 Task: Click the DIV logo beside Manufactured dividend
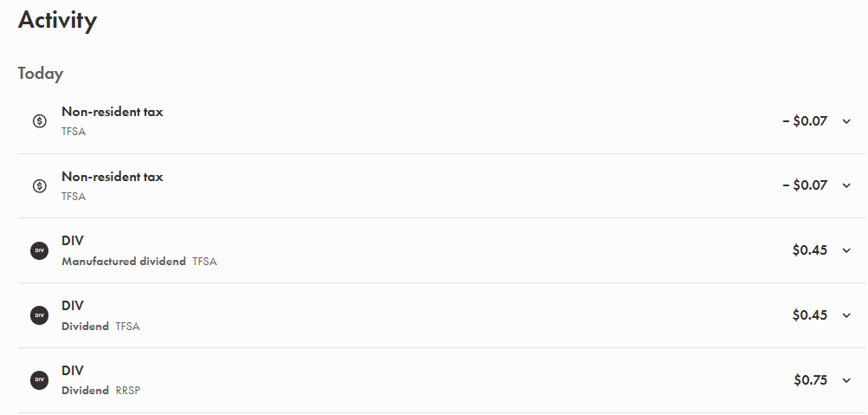[39, 250]
